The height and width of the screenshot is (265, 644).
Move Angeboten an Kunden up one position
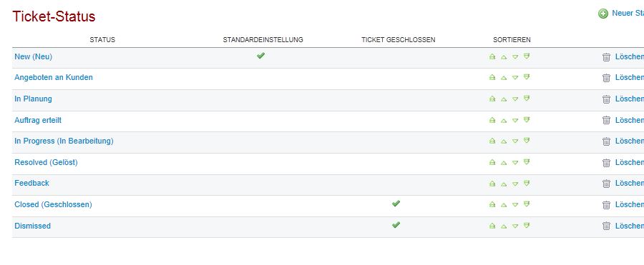504,78
